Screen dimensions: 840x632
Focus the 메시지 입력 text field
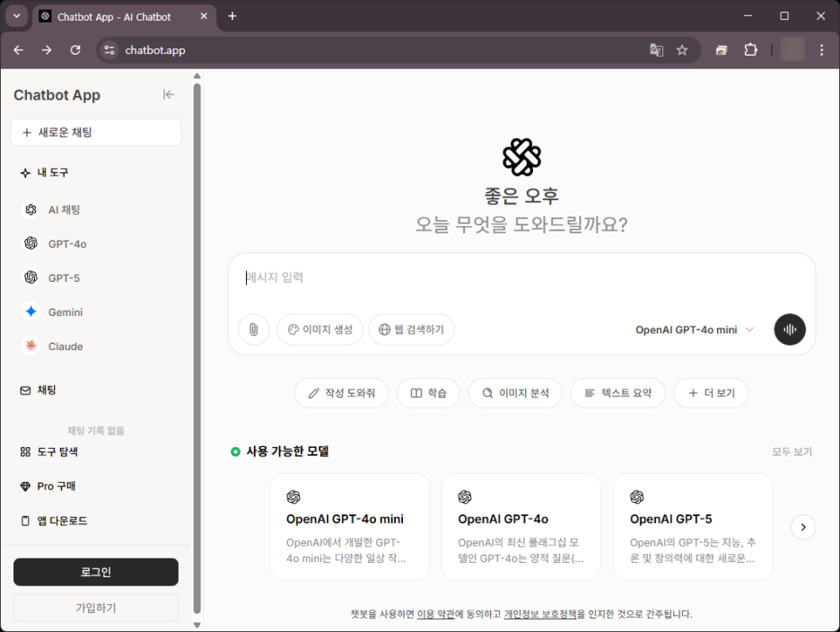pos(521,277)
